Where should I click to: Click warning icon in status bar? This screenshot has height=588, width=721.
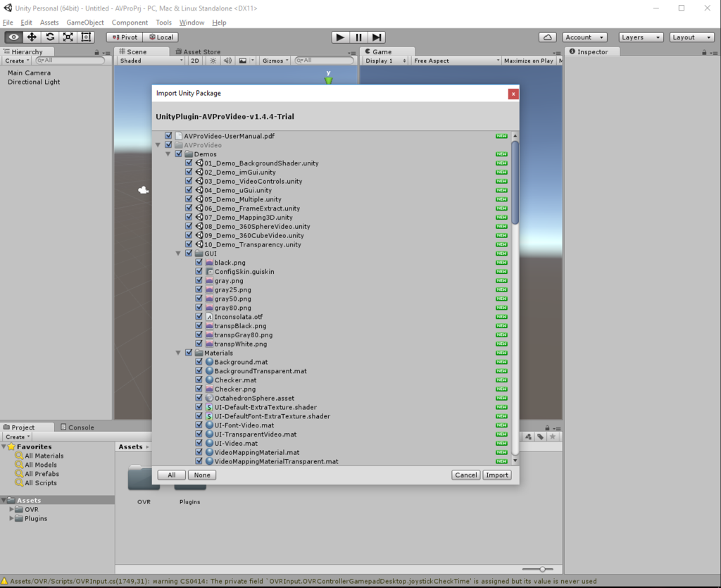pyautogui.click(x=5, y=581)
